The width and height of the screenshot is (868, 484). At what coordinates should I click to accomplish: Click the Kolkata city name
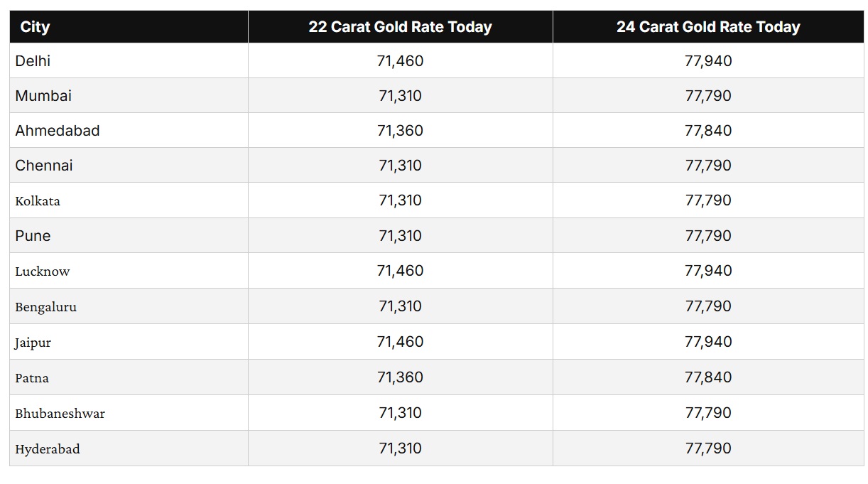pyautogui.click(x=38, y=201)
